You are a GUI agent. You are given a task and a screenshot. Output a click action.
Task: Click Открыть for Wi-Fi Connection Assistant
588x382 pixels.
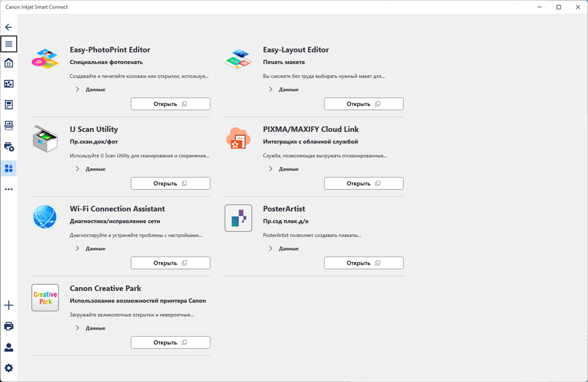coord(171,263)
